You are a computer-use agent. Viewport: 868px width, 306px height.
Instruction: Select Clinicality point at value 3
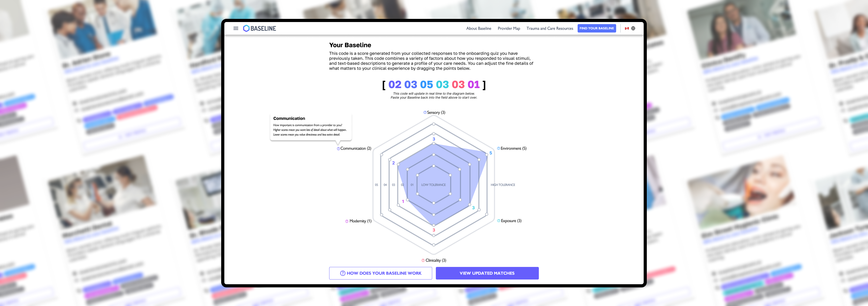click(x=434, y=225)
